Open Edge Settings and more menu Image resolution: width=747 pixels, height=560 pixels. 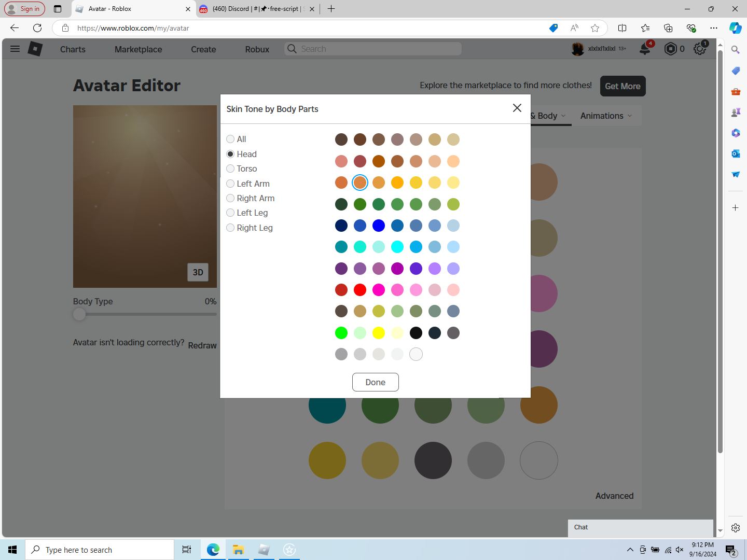point(714,28)
